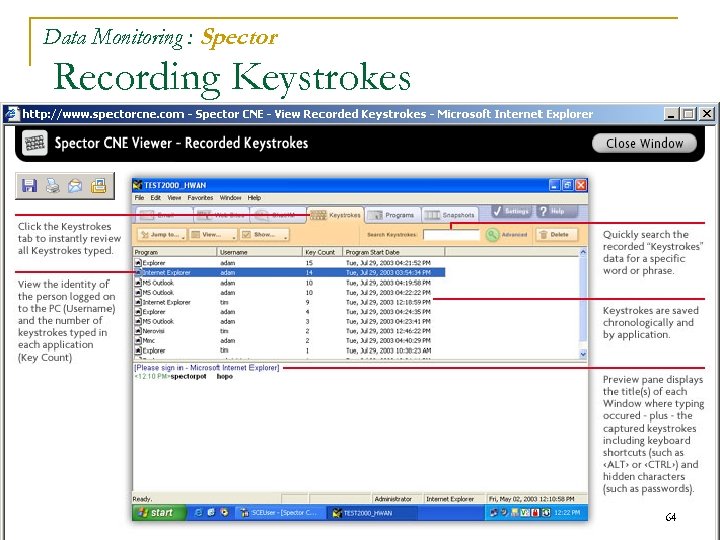
Task: Click the captured text 'spectorpot'
Action: tap(188, 377)
